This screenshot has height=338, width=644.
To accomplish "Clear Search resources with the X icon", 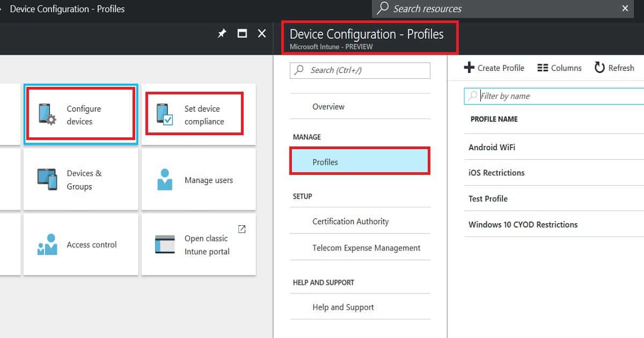I will pos(625,8).
